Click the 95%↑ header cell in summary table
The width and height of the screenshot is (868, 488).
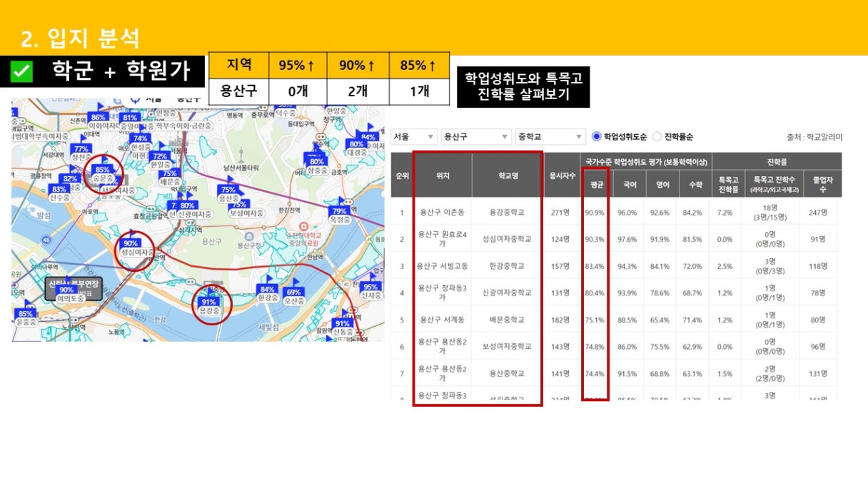pyautogui.click(x=297, y=66)
